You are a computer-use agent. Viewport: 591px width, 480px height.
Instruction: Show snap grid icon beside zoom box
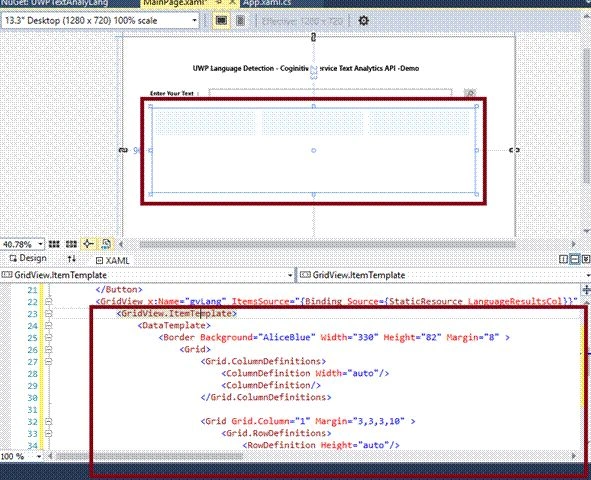(54, 244)
